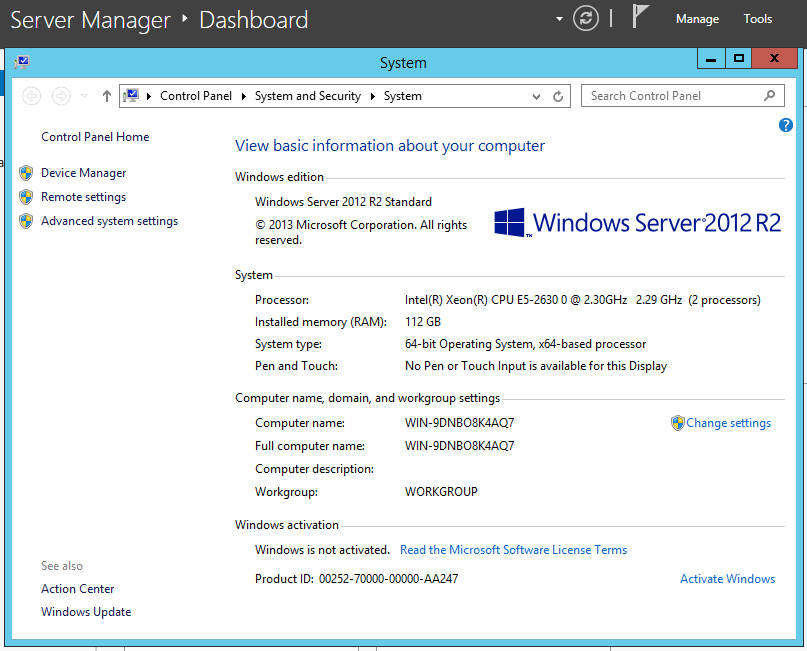Image resolution: width=807 pixels, height=651 pixels.
Task: Expand the arrow before Control Panel breadcrumb
Action: [149, 96]
